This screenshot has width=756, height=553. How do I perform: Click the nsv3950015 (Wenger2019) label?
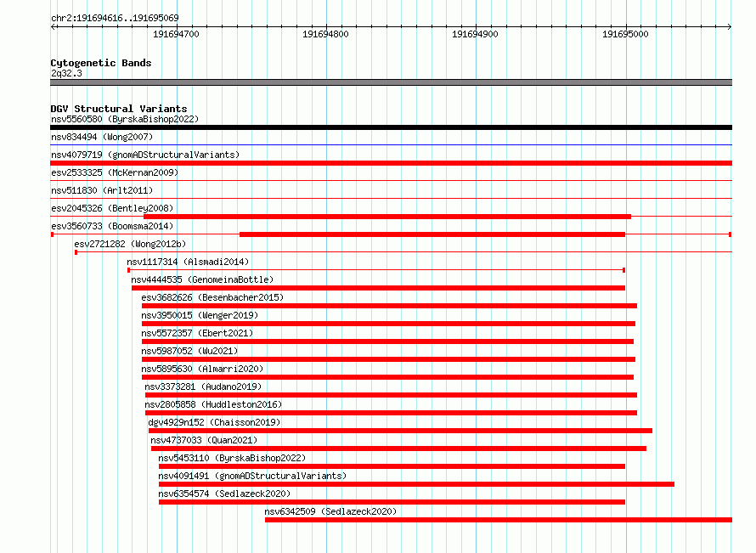tap(200, 315)
